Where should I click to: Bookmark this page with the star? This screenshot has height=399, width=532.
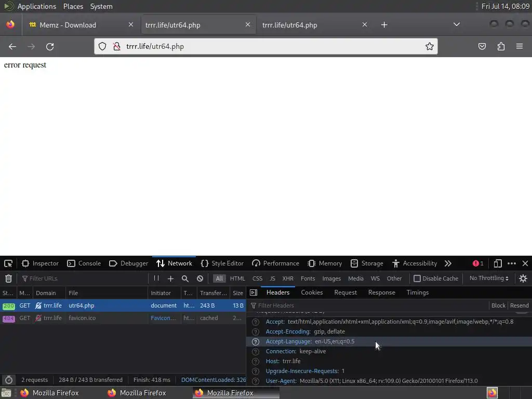point(429,46)
